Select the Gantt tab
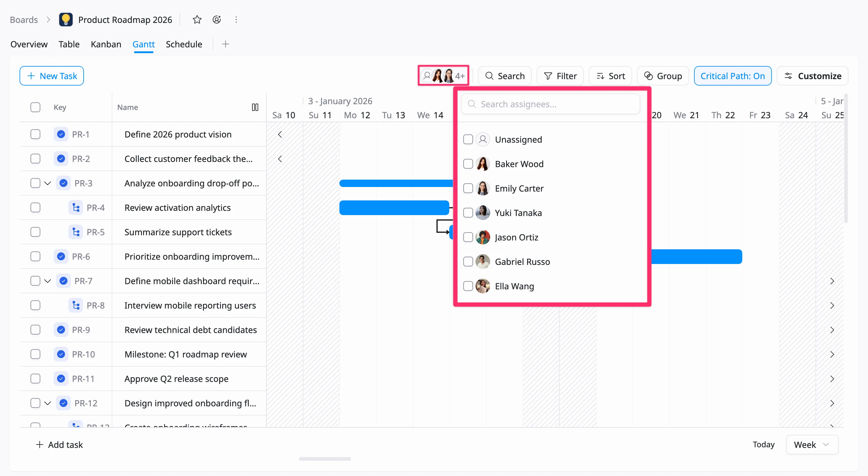Viewport: 868px width, 476px height. [x=143, y=44]
